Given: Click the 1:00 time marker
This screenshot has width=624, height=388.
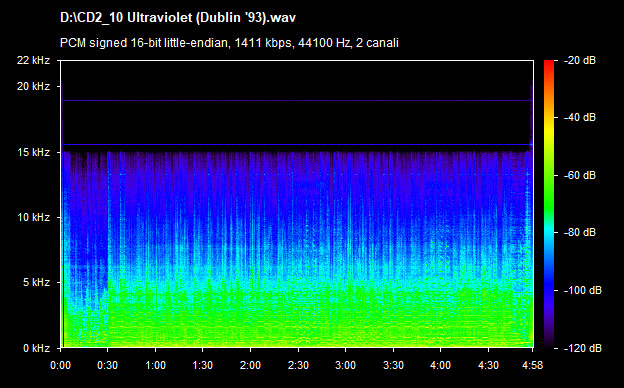Looking at the screenshot, I should tap(155, 365).
